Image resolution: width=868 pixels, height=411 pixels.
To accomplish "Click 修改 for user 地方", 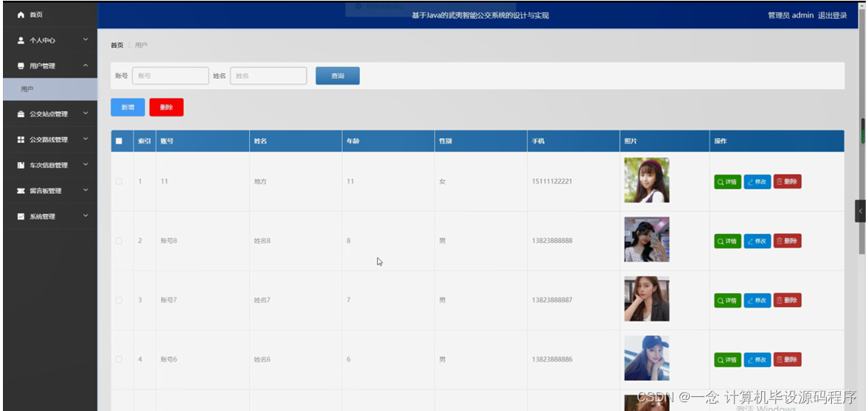I will point(757,181).
